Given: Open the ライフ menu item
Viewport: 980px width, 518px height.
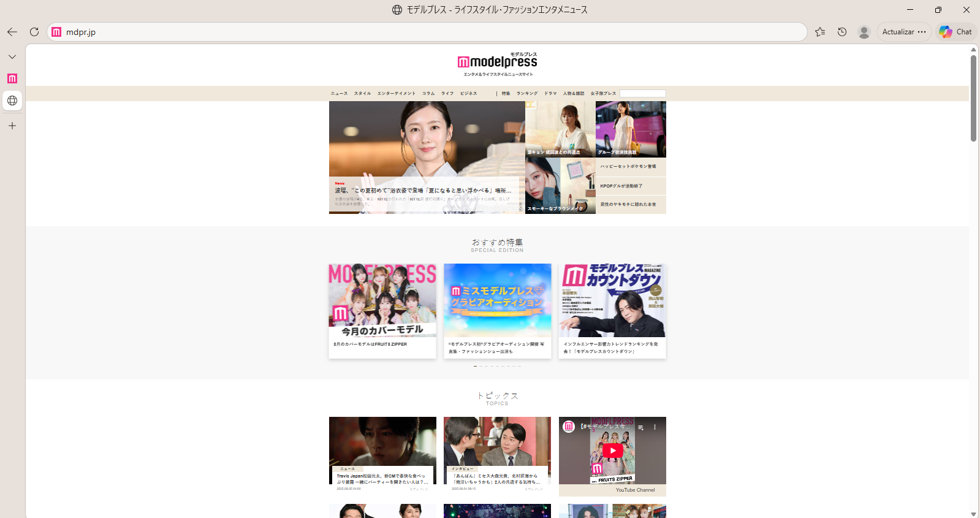Looking at the screenshot, I should pyautogui.click(x=447, y=94).
